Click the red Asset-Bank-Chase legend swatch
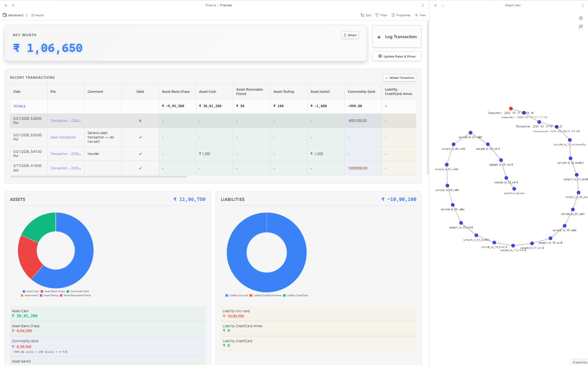 point(42,291)
